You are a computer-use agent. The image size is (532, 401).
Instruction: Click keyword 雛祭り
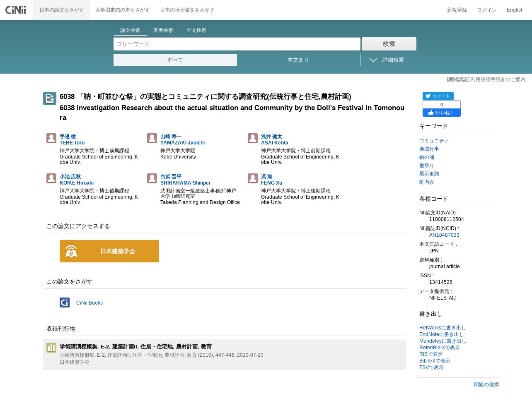(427, 166)
